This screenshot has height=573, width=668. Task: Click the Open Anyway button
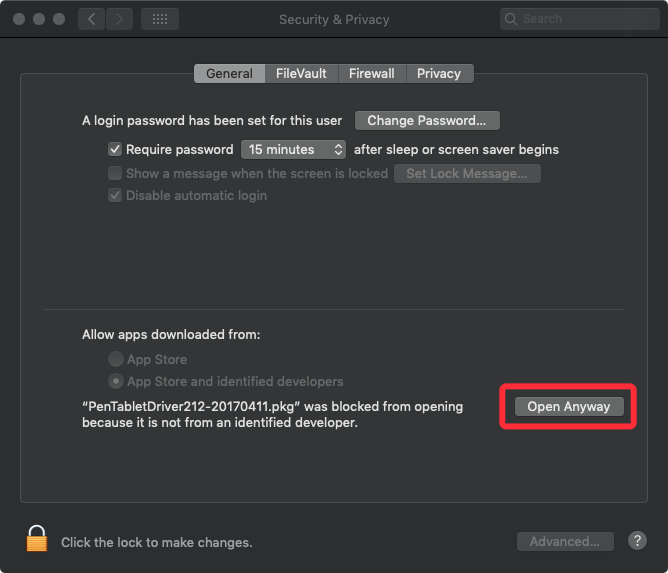click(x=568, y=407)
